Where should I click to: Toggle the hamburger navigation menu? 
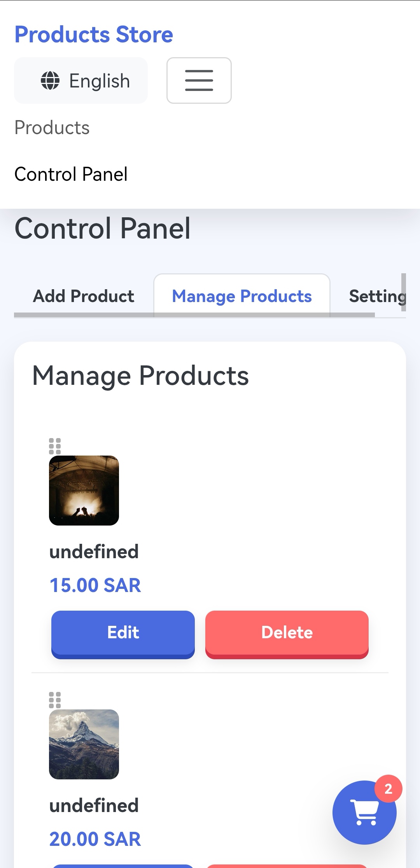pyautogui.click(x=199, y=80)
